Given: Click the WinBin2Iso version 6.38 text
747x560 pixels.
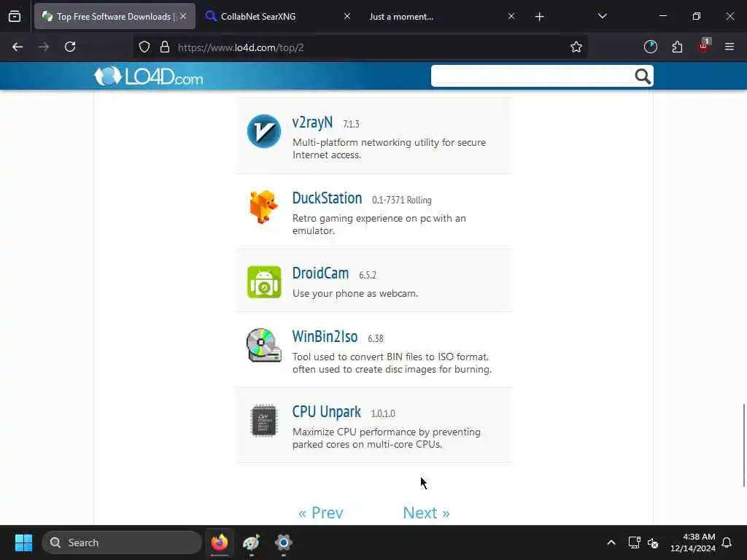Looking at the screenshot, I should 376,338.
